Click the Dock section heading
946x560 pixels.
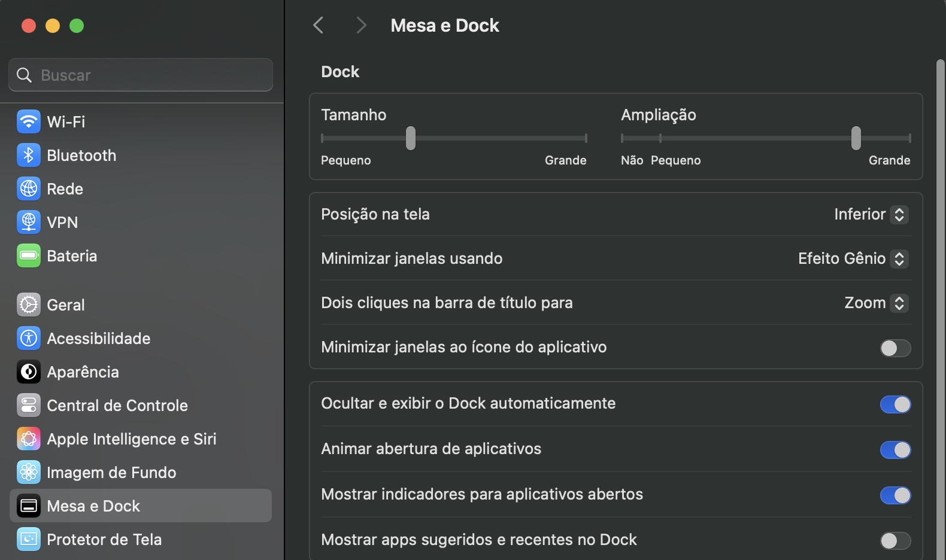pyautogui.click(x=340, y=72)
